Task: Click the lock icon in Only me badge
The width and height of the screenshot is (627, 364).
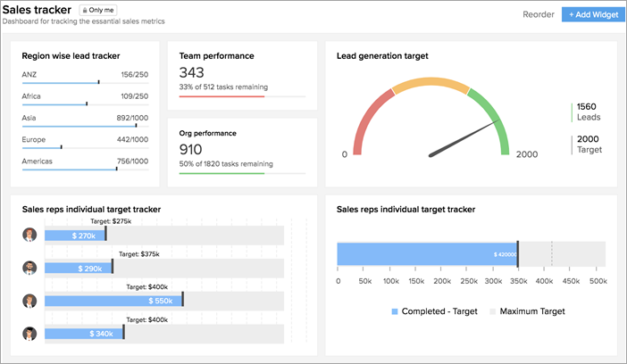Action: 85,10
